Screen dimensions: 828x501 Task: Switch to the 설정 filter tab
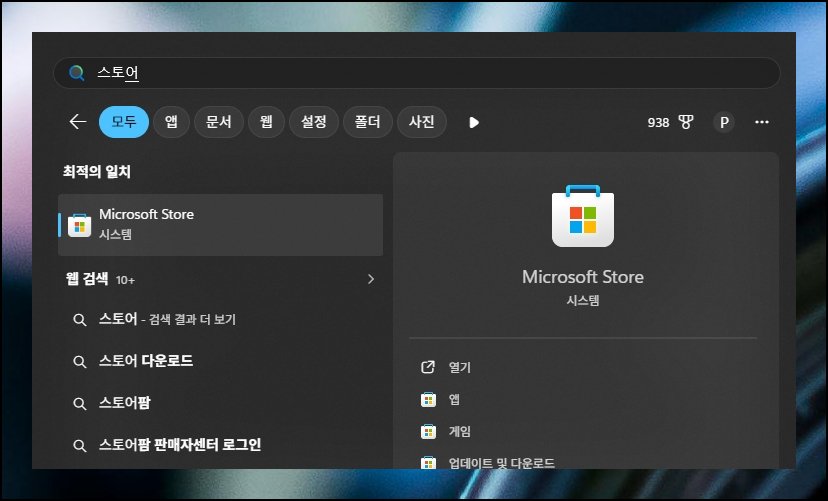coord(314,122)
